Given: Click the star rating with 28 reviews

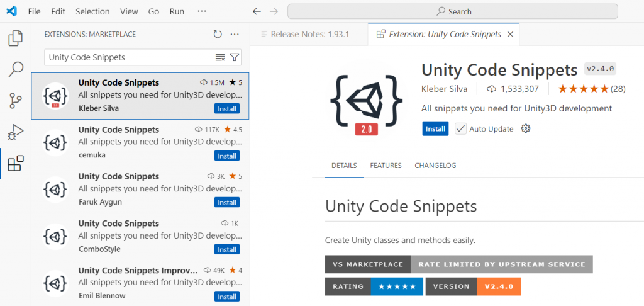Looking at the screenshot, I should [591, 89].
